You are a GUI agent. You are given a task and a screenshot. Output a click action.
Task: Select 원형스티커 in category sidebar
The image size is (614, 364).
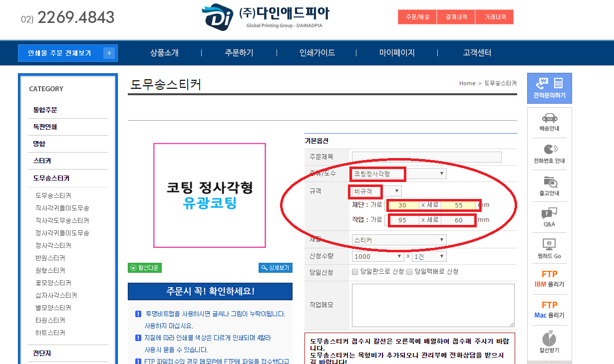[50, 270]
